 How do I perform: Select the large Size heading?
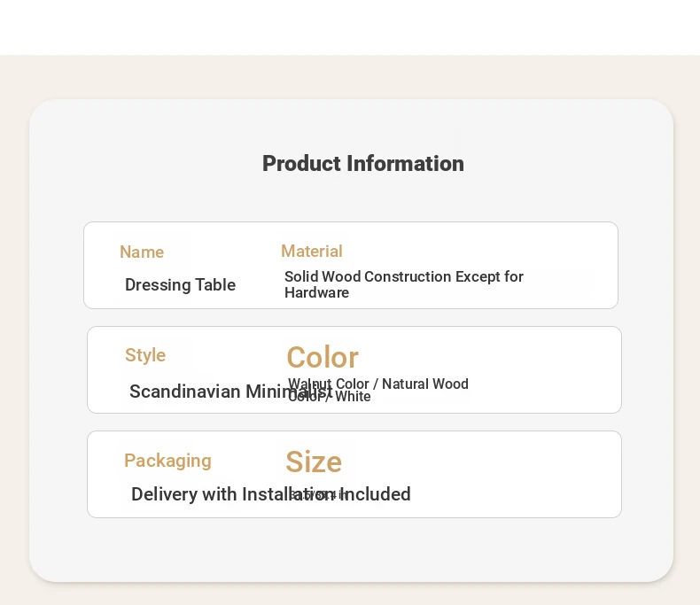314,462
